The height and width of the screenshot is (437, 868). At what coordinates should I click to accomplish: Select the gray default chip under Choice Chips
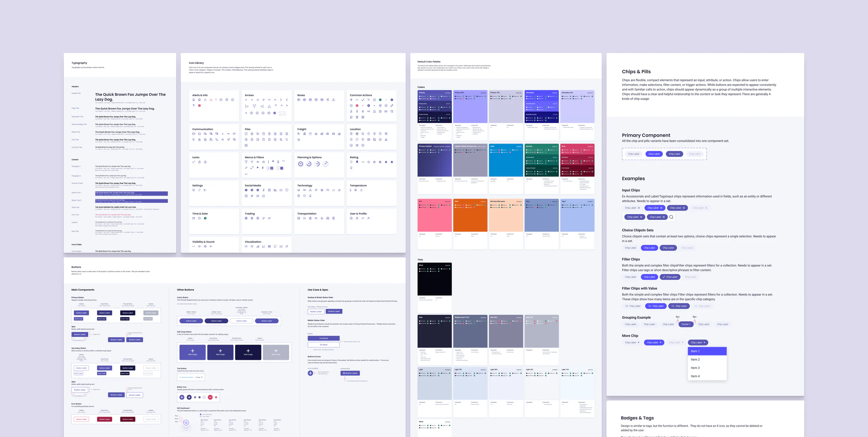(631, 248)
